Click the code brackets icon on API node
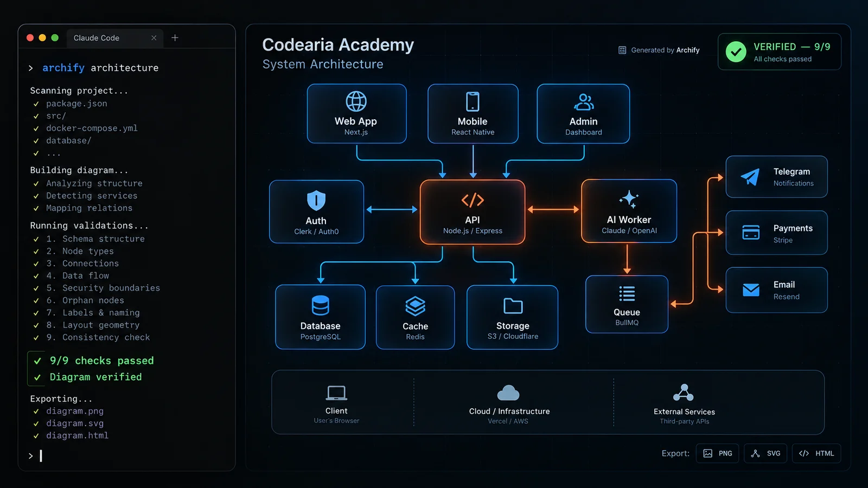868x488 pixels. coord(473,200)
